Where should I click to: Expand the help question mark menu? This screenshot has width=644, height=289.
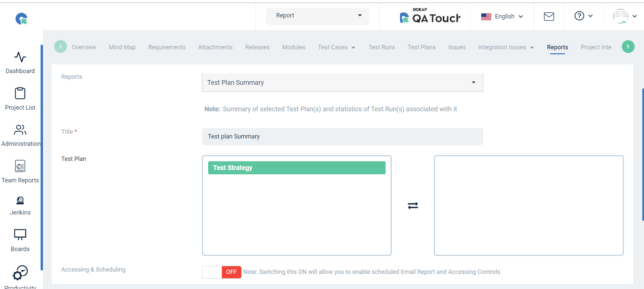[584, 16]
